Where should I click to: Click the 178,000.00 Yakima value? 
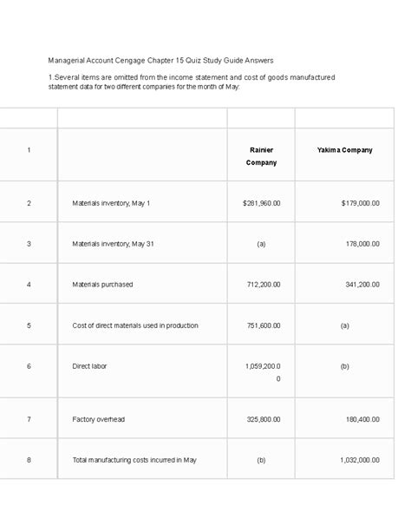pos(362,244)
